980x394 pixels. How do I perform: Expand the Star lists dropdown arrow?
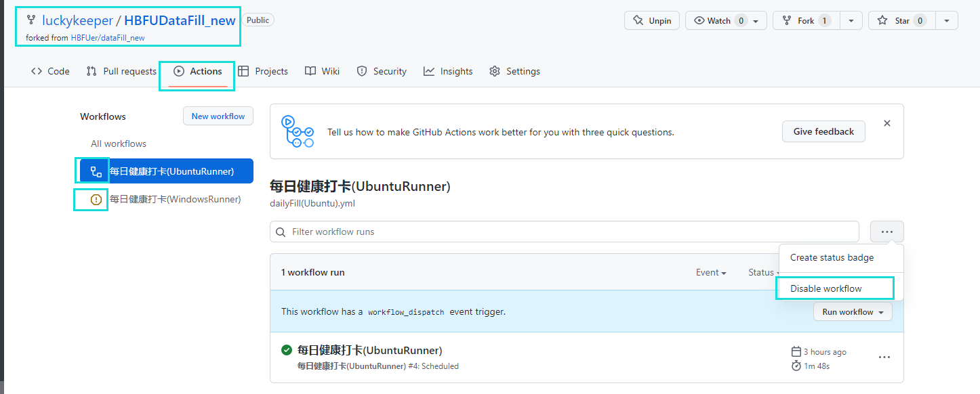point(947,20)
